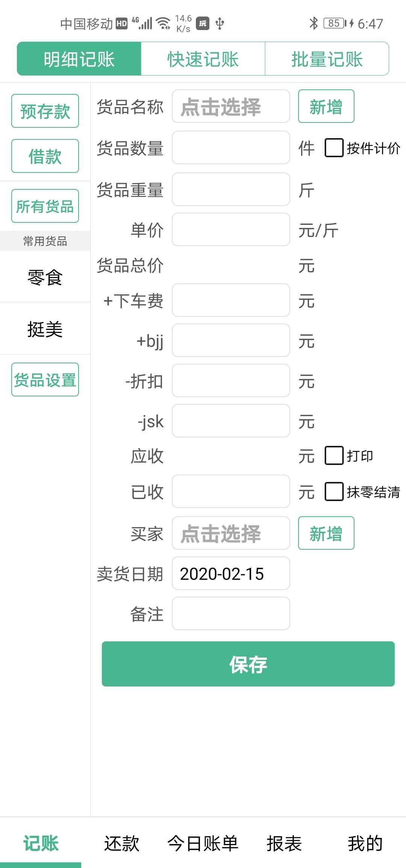The width and height of the screenshot is (406, 868).
Task: Go to 今日账单 in bottom navigation
Action: point(203,843)
